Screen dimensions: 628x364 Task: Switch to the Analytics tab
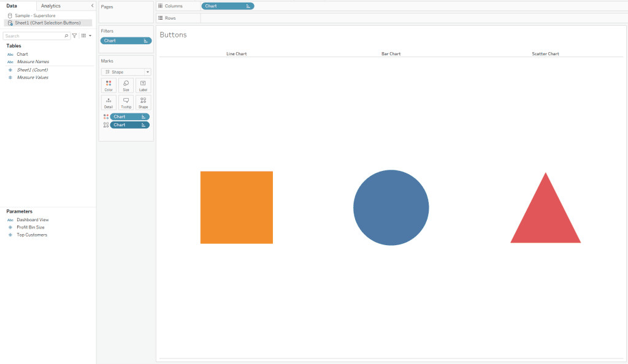pos(51,6)
